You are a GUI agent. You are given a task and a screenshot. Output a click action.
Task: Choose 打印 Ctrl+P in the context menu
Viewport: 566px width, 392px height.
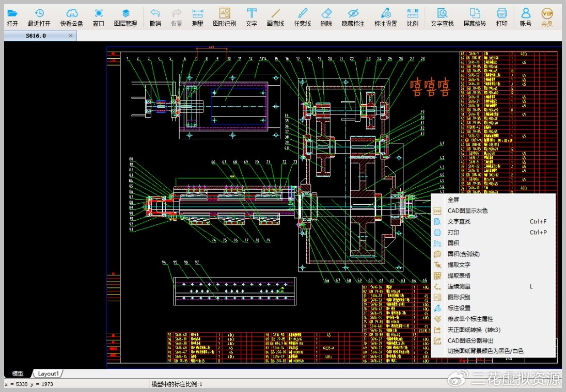coord(493,232)
